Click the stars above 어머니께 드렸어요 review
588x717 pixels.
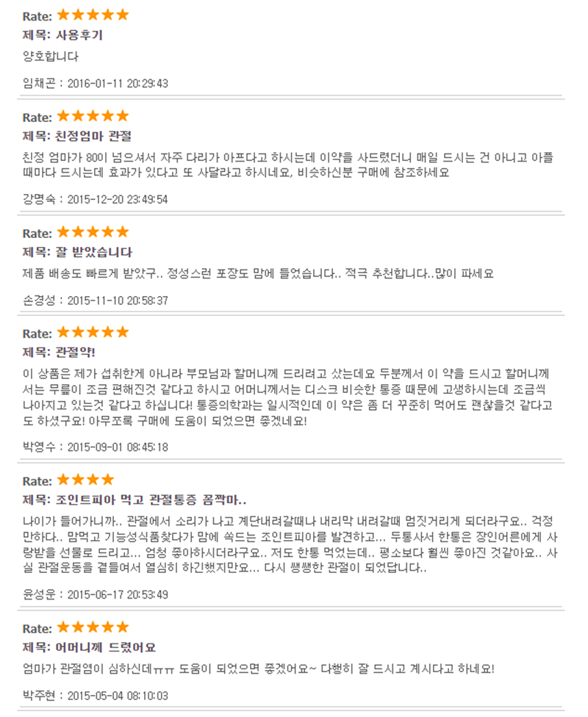pyautogui.click(x=93, y=627)
